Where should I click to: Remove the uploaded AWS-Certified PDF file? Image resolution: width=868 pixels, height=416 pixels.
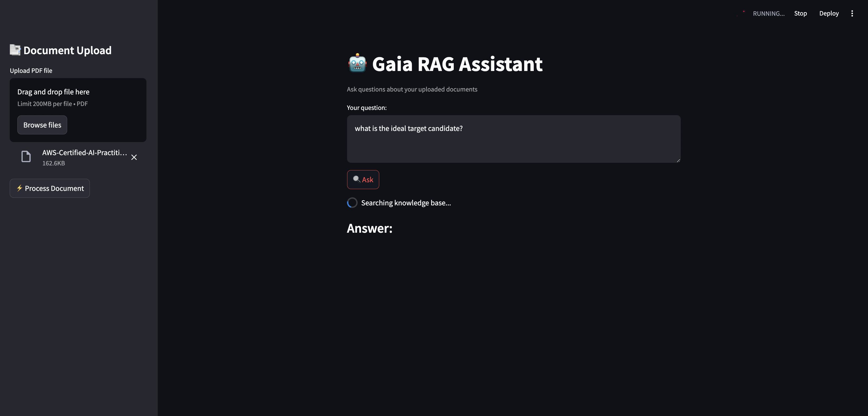(x=134, y=158)
